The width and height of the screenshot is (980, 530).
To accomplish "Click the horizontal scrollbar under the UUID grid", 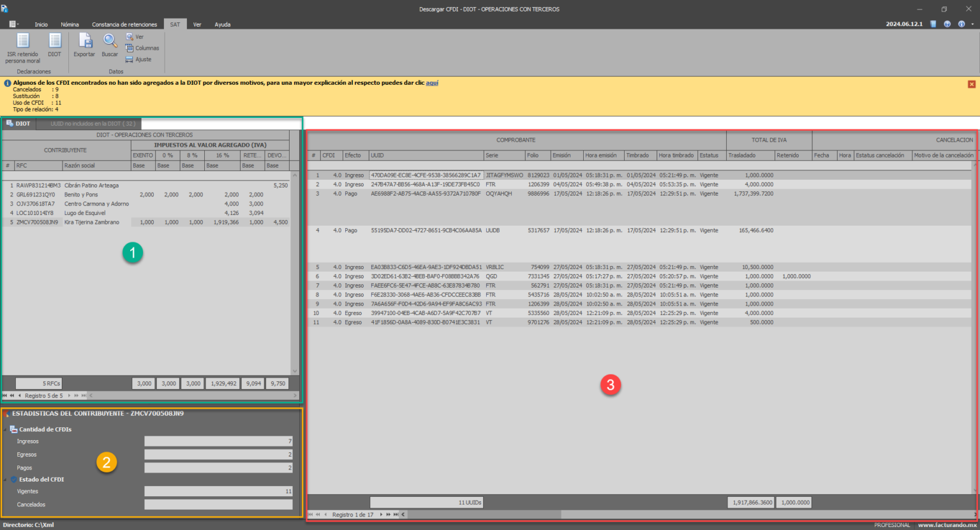I will 689,514.
